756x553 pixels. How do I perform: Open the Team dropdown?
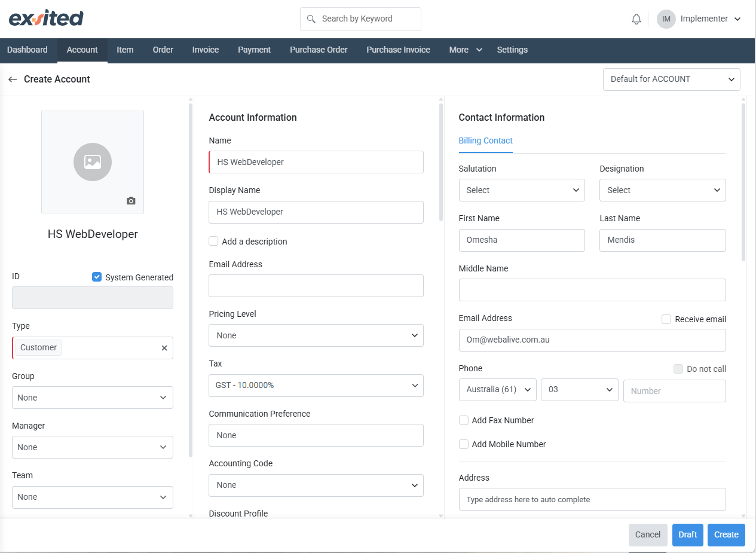(93, 497)
